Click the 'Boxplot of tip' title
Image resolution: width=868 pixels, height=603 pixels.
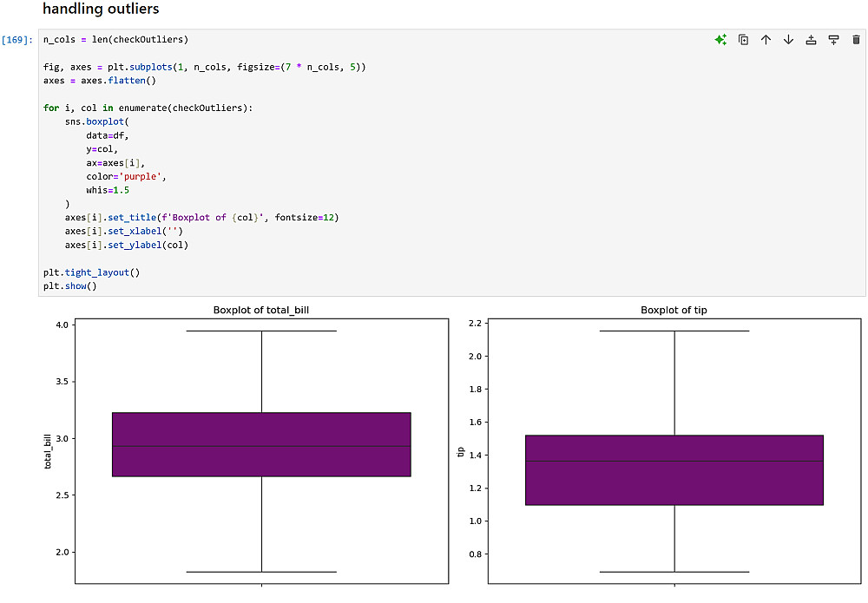pyautogui.click(x=674, y=310)
